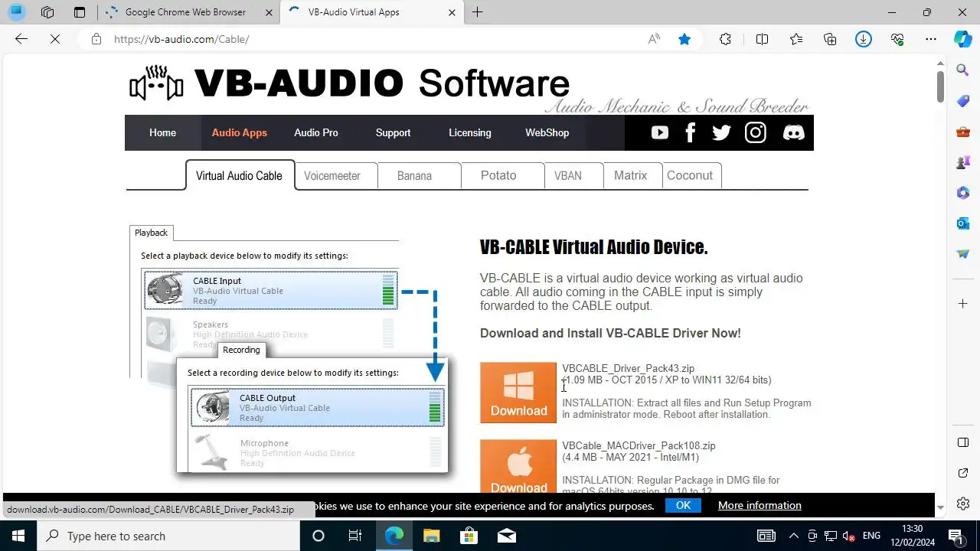The height and width of the screenshot is (551, 980).
Task: Open sidebar Drop send icon
Action: point(963,254)
